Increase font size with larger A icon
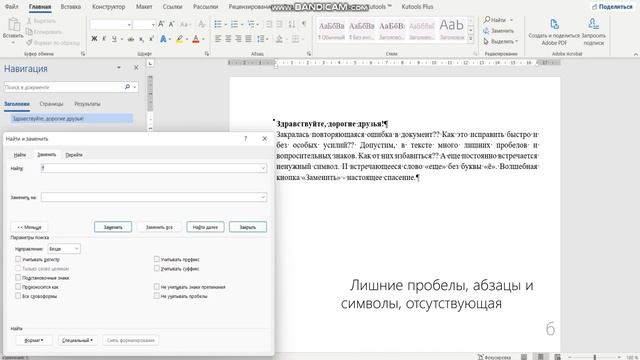 click(x=161, y=24)
